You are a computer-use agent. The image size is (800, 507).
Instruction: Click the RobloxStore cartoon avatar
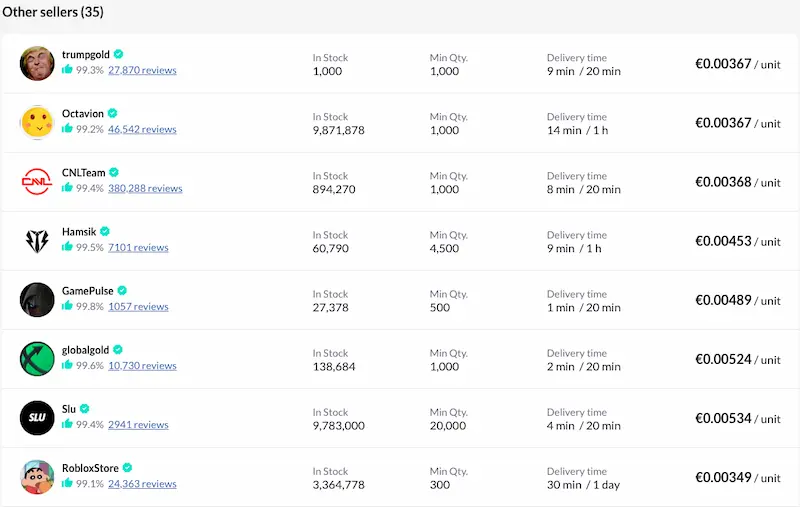click(x=37, y=476)
